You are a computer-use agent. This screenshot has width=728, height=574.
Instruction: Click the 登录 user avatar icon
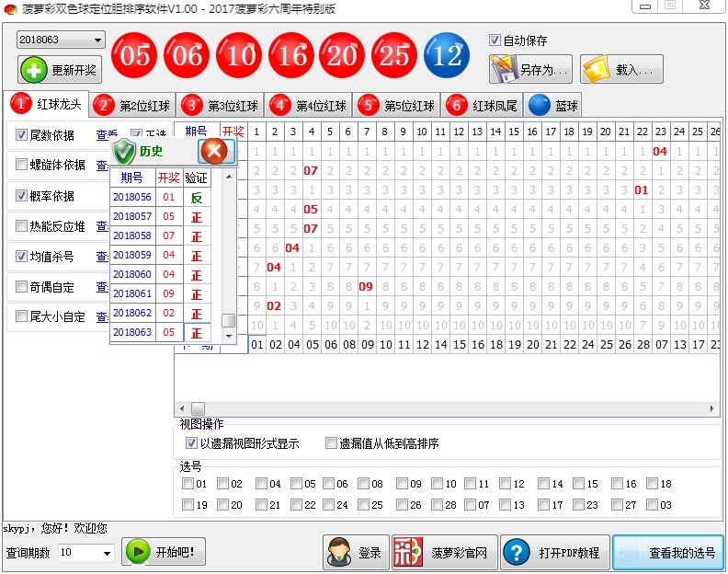point(339,553)
